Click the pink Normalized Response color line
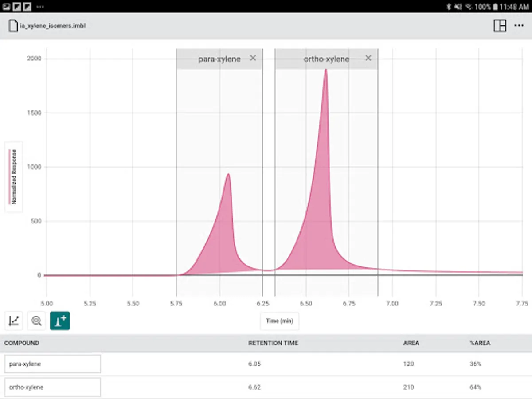Screen dimensions: 532x399 click(9, 176)
